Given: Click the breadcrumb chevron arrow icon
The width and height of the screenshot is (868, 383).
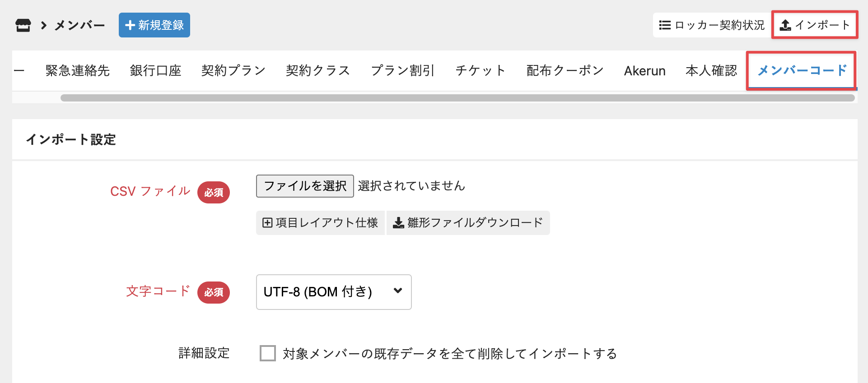Looking at the screenshot, I should pyautogui.click(x=44, y=25).
